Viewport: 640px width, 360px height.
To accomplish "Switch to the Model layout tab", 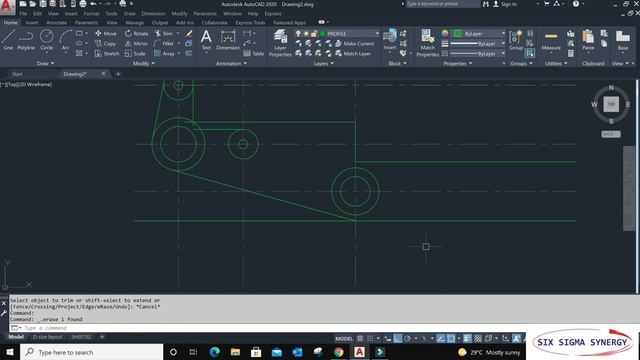I will [16, 337].
